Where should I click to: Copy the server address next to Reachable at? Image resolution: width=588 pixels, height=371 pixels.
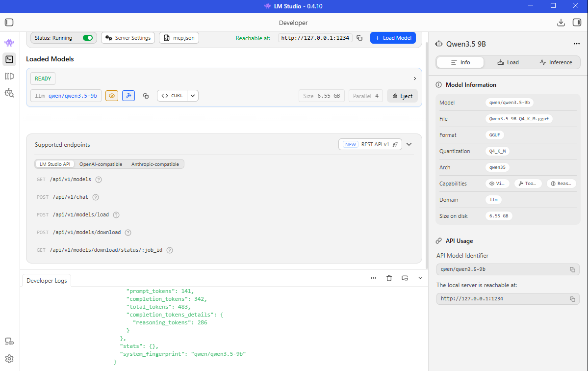tap(359, 38)
